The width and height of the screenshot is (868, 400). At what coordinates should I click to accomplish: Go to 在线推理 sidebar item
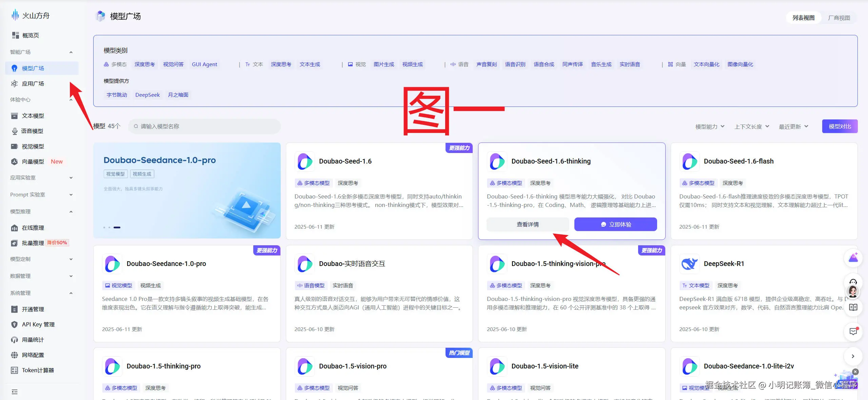click(x=33, y=228)
